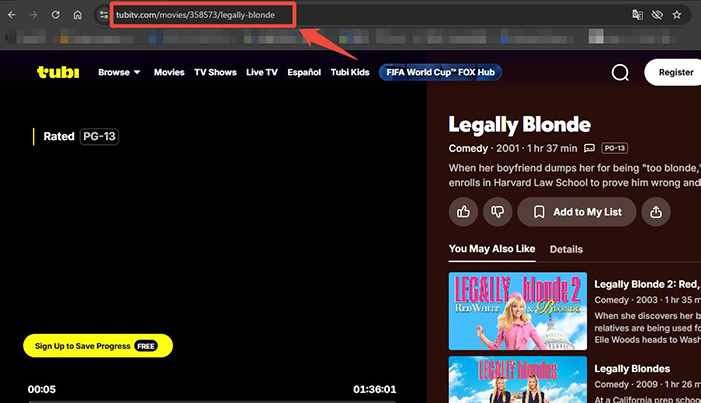Open the Legally Blonde 2 thumbnail

(x=518, y=311)
